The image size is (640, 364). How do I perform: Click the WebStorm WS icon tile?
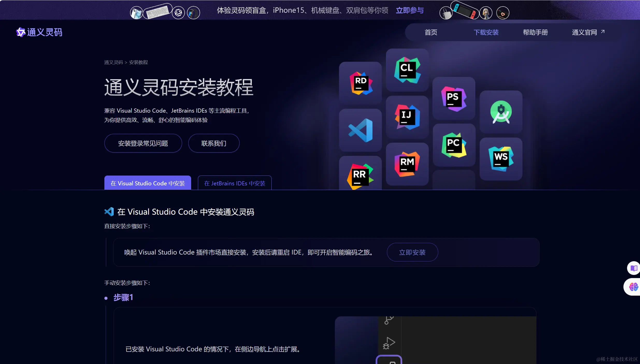point(501,159)
